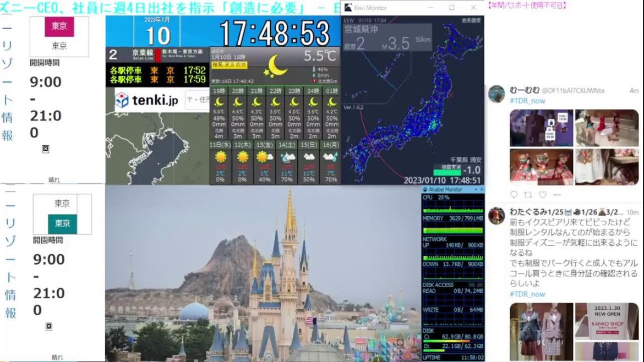This screenshot has height=362, width=644.
Task: Click the humidity thermometer icon showing 46%
Action: click(314, 70)
